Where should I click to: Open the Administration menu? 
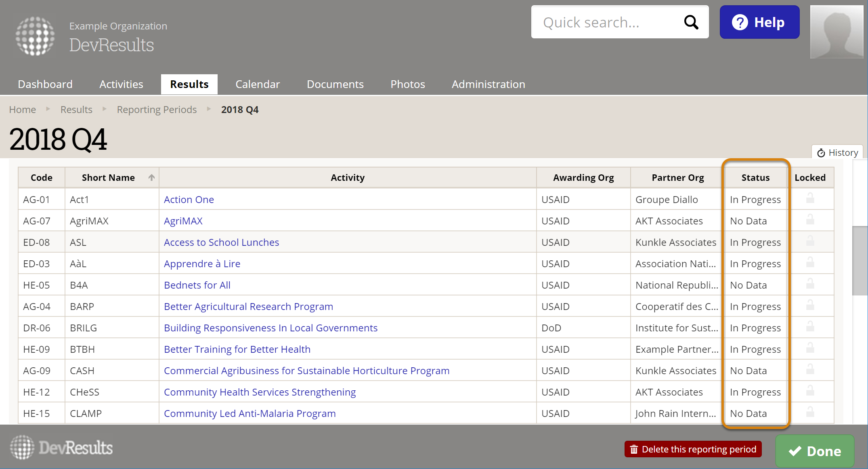[x=488, y=84]
